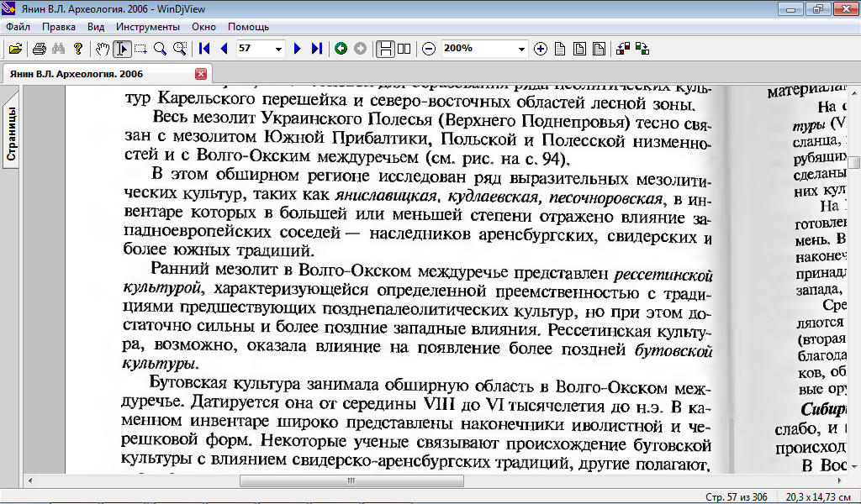This screenshot has height=504, width=861.
Task: Open the 200% zoom level dropdown
Action: [x=521, y=49]
